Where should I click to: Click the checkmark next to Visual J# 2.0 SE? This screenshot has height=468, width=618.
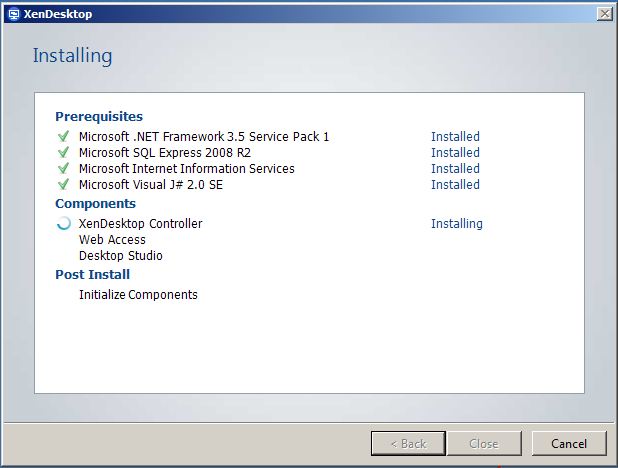[63, 184]
